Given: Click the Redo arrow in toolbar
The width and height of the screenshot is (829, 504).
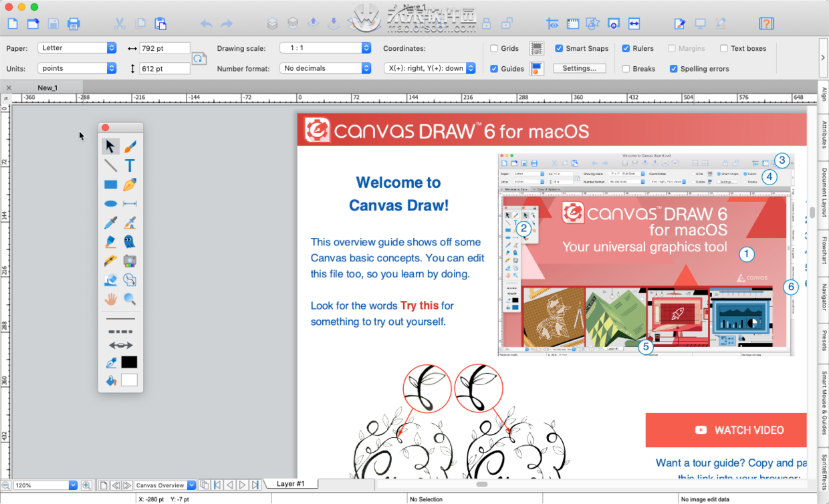Looking at the screenshot, I should tap(227, 24).
